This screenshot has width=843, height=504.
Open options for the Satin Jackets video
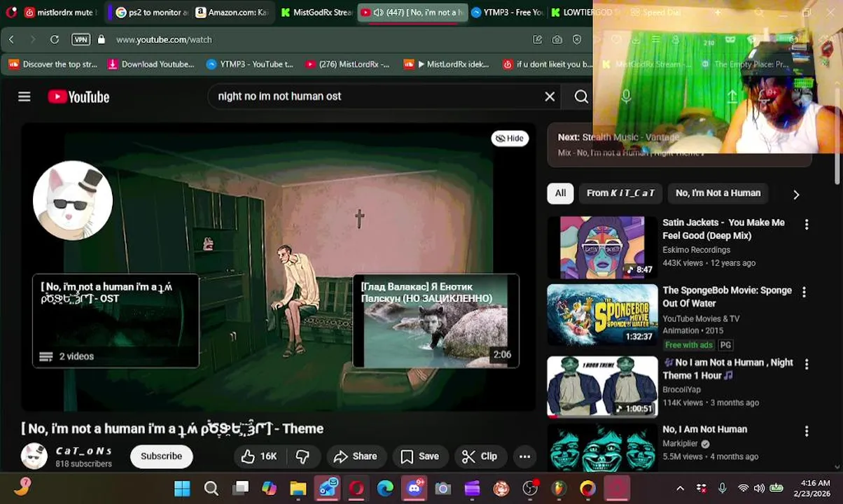[807, 225]
